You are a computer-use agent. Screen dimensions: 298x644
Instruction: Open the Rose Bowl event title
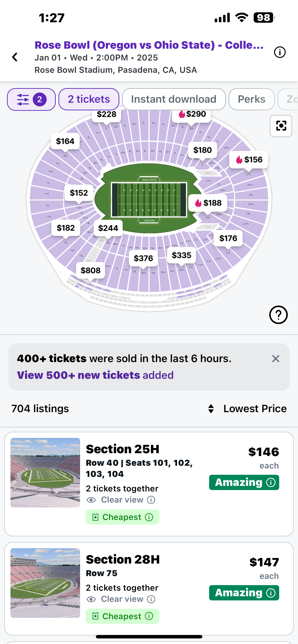point(149,45)
